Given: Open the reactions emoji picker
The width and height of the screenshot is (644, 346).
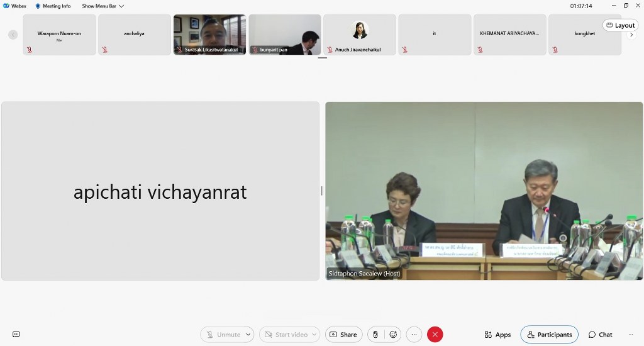Looking at the screenshot, I should click(x=393, y=335).
